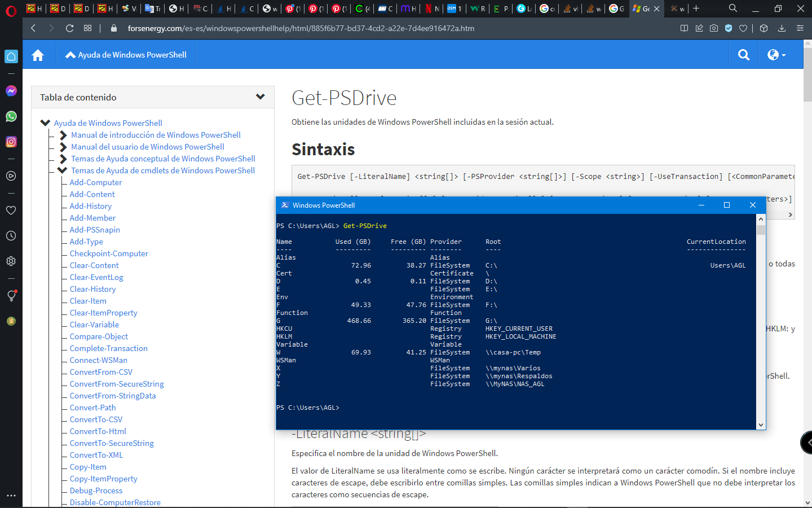
Task: Reload the current page
Action: (x=70, y=28)
